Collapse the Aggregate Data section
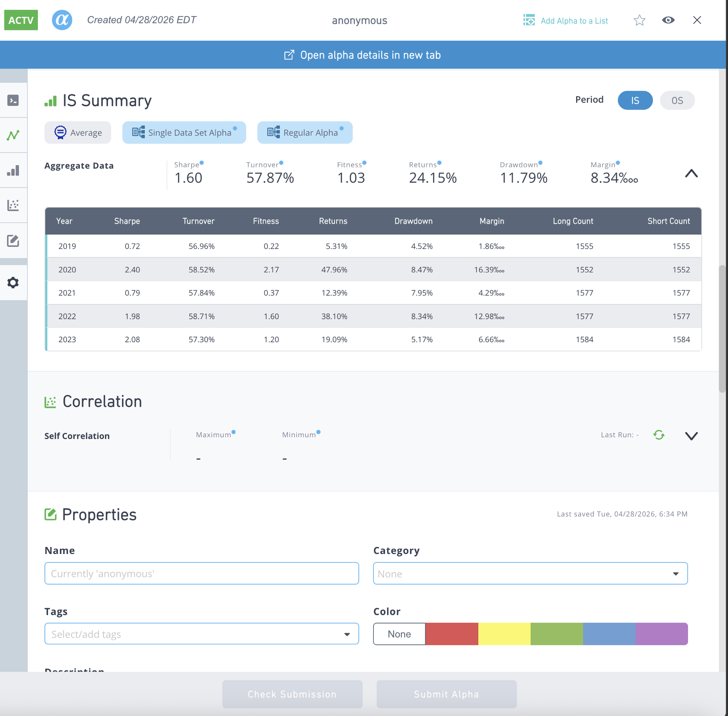 (x=691, y=174)
